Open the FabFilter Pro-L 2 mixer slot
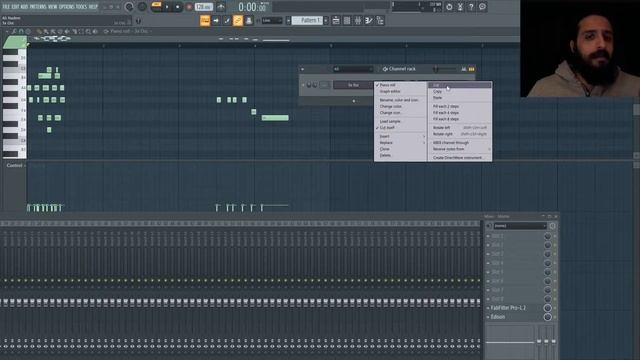The width and height of the screenshot is (640, 360). click(508, 308)
